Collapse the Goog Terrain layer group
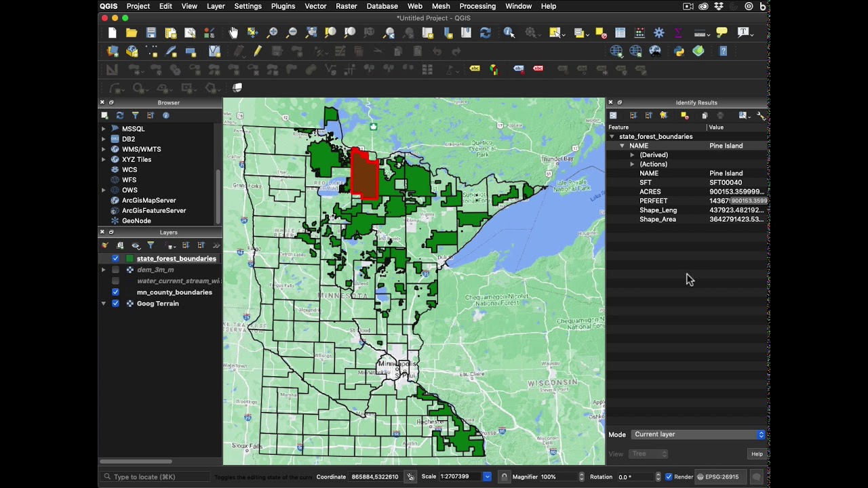Viewport: 868px width, 488px height. (104, 304)
